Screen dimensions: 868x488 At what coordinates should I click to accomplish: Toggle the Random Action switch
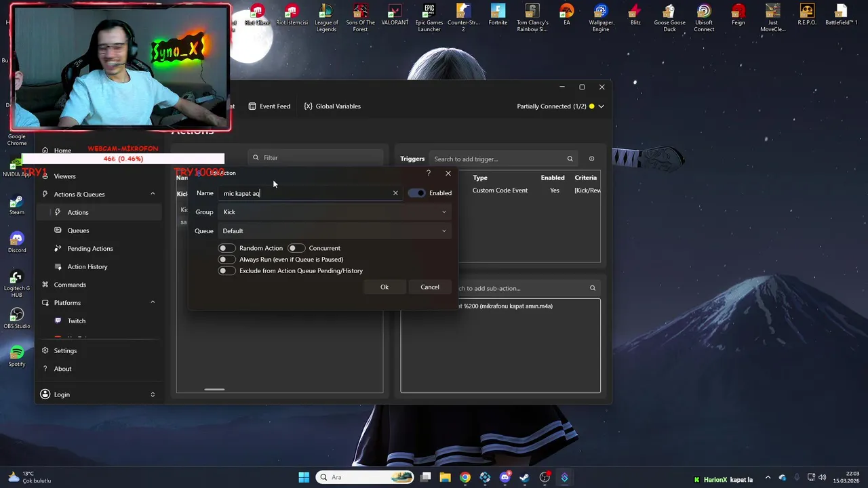(226, 248)
